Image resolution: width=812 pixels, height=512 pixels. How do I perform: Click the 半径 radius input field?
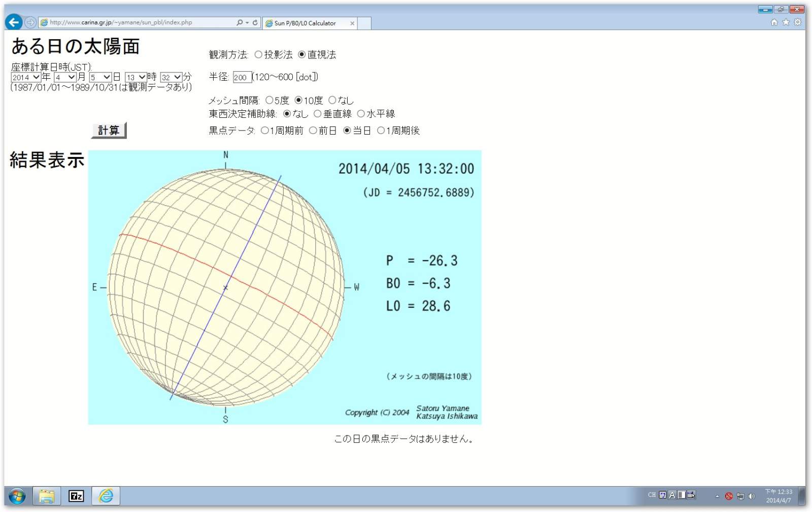click(242, 77)
